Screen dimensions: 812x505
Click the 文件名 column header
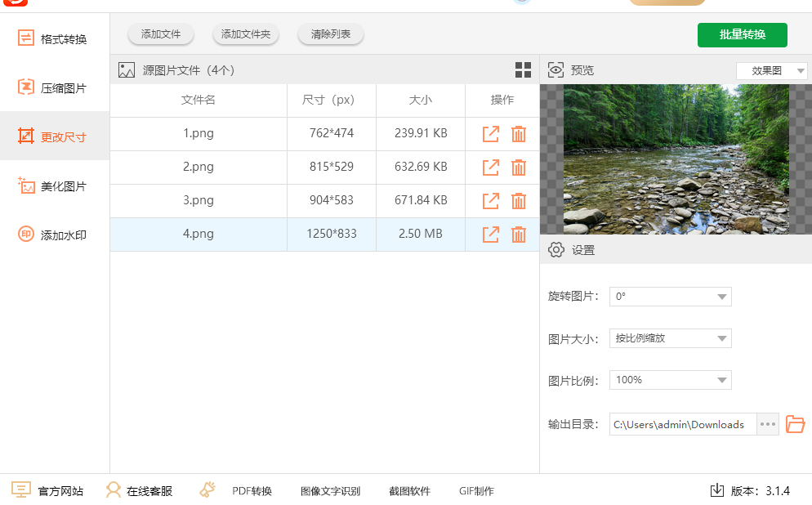[199, 100]
